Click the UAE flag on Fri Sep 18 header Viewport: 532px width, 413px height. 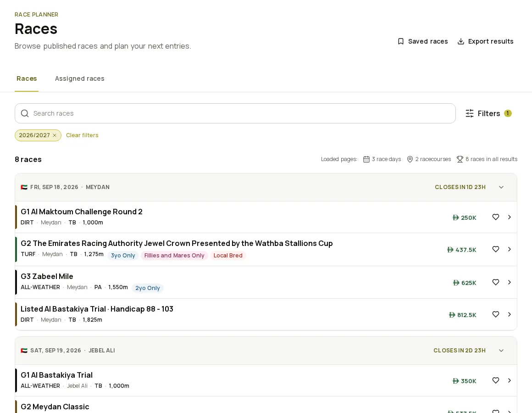24,187
